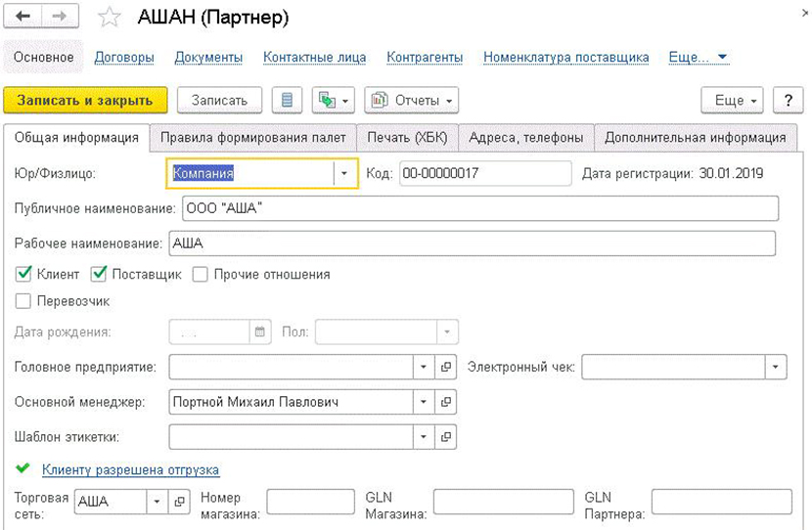Expand the Юр/Физлицо dropdown
812x530 pixels.
click(x=343, y=174)
